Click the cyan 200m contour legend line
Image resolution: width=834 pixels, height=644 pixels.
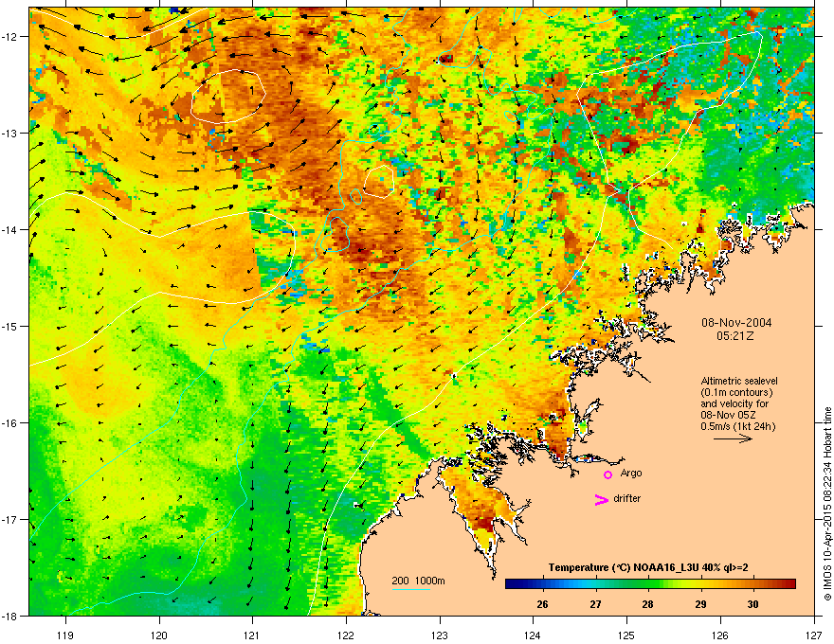(x=411, y=589)
